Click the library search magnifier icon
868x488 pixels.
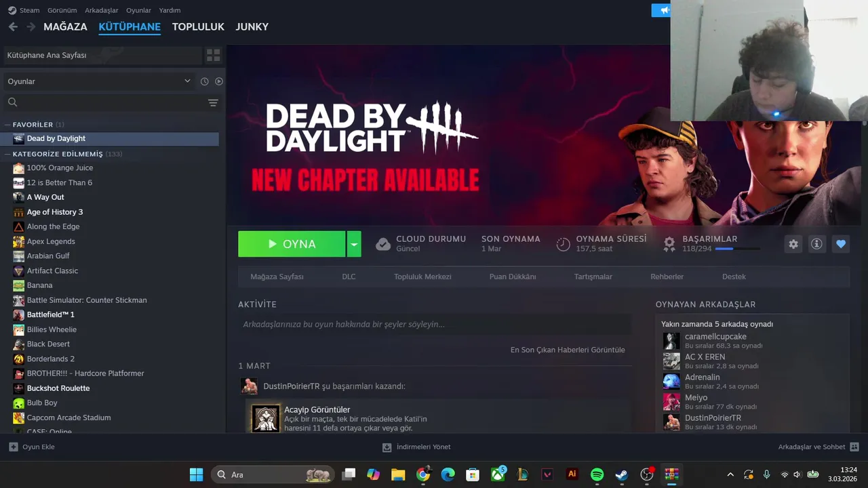pyautogui.click(x=12, y=102)
